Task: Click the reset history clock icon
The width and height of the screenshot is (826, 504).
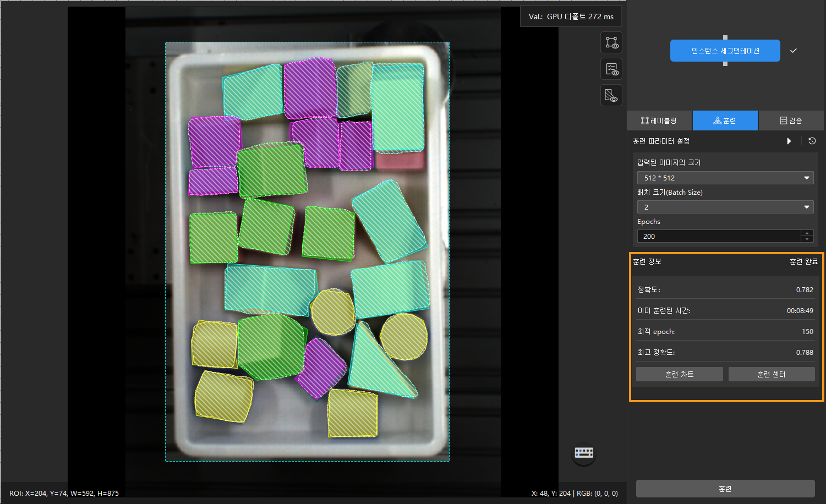Action: tap(812, 141)
